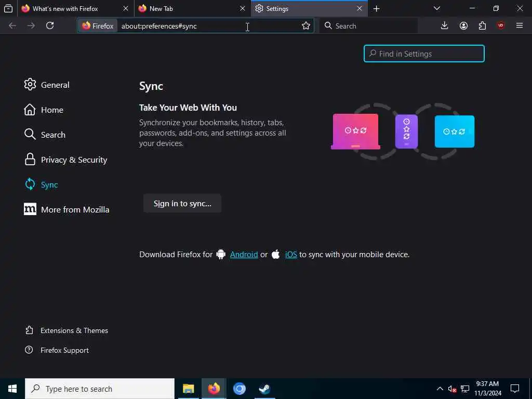This screenshot has height=399, width=532.
Task: Click the Mozilla 'm' logo icon
Action: [30, 209]
